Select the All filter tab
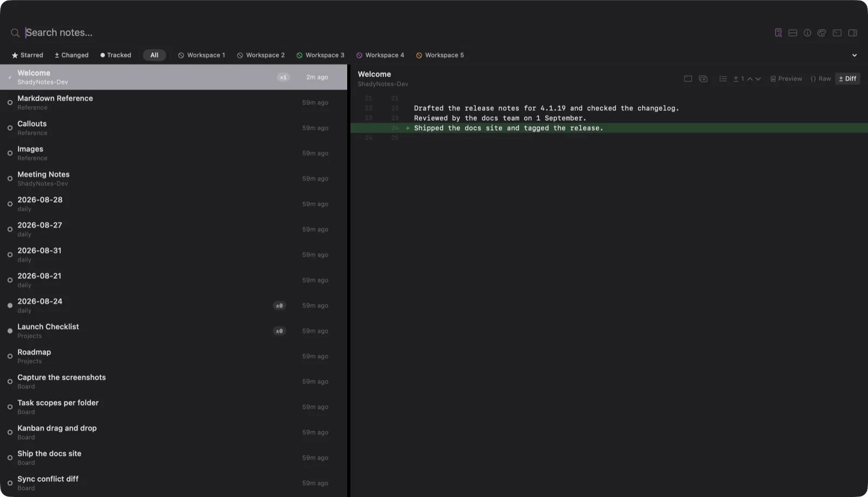 (x=154, y=55)
